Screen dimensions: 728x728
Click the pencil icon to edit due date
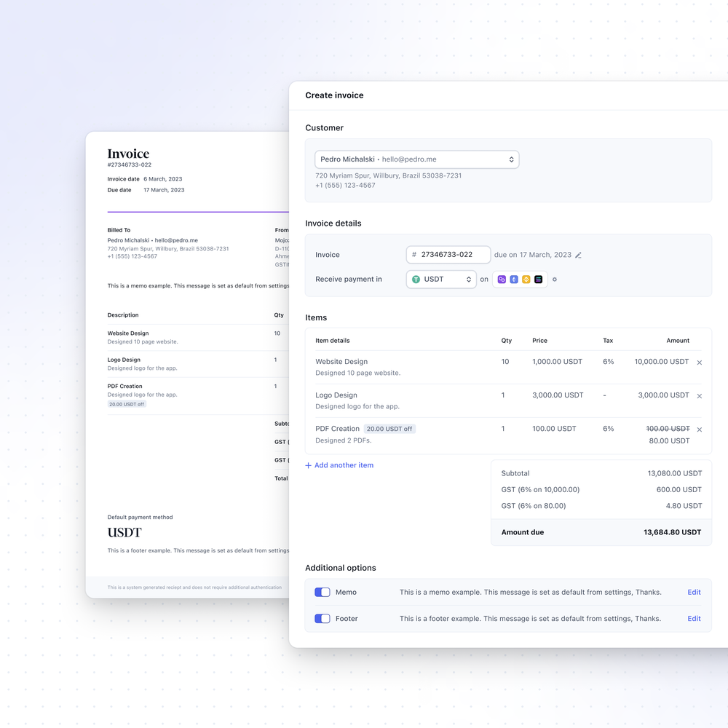tap(579, 254)
